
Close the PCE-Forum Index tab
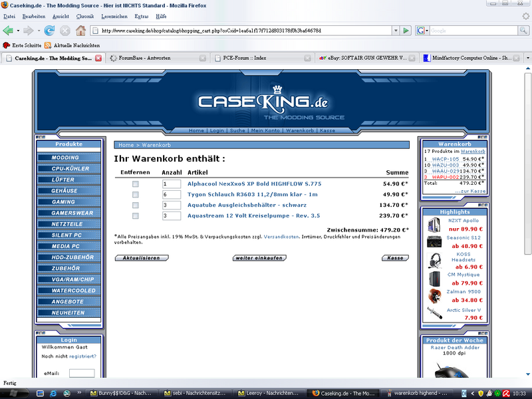pos(307,59)
